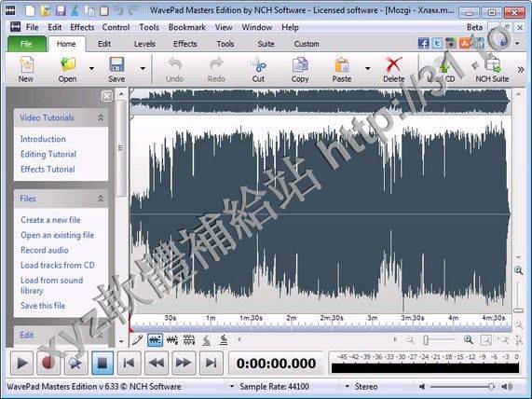Open the Control menu
The height and width of the screenshot is (399, 532).
[x=116, y=27]
